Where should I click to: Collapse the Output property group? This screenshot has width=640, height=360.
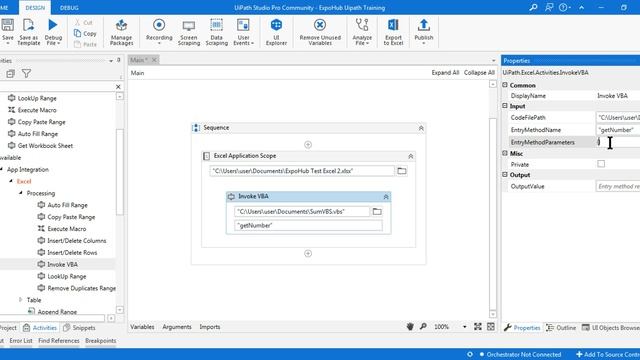click(x=505, y=174)
